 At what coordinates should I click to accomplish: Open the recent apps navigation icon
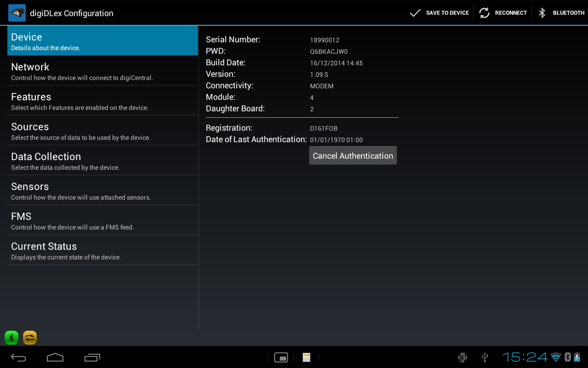click(x=92, y=357)
